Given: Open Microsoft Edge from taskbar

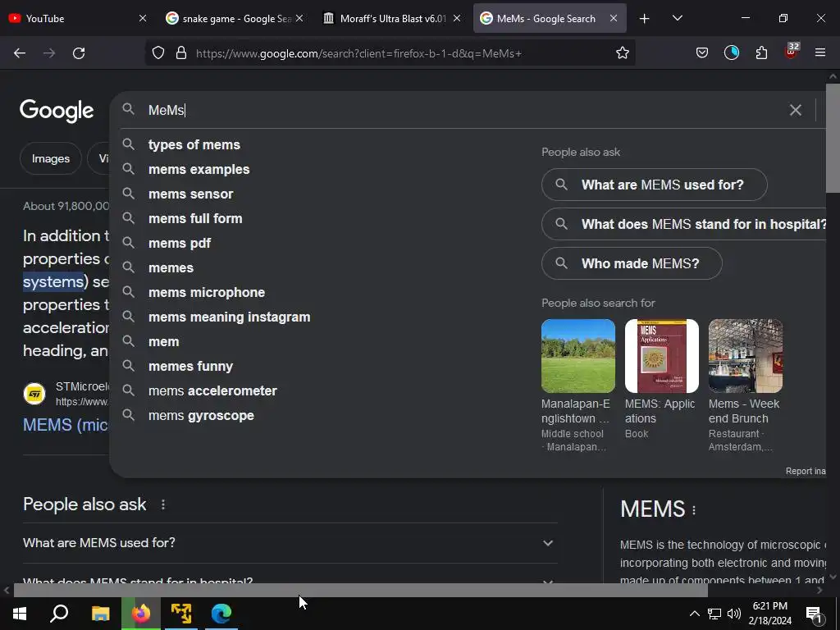Looking at the screenshot, I should click(221, 614).
